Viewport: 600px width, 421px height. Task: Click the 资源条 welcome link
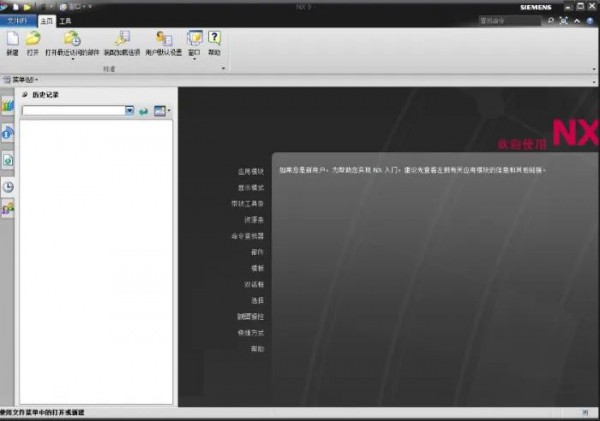(254, 220)
